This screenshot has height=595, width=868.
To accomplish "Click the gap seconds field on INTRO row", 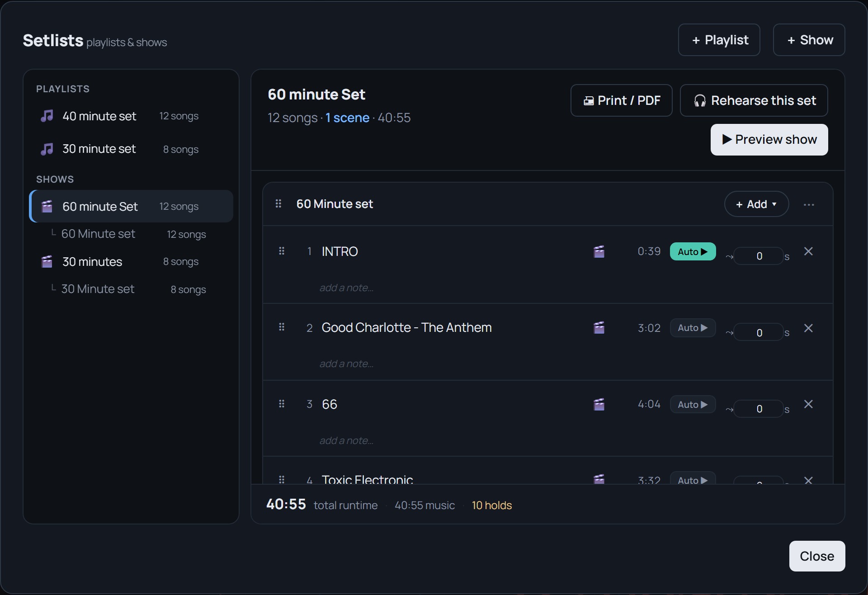I will tap(759, 256).
